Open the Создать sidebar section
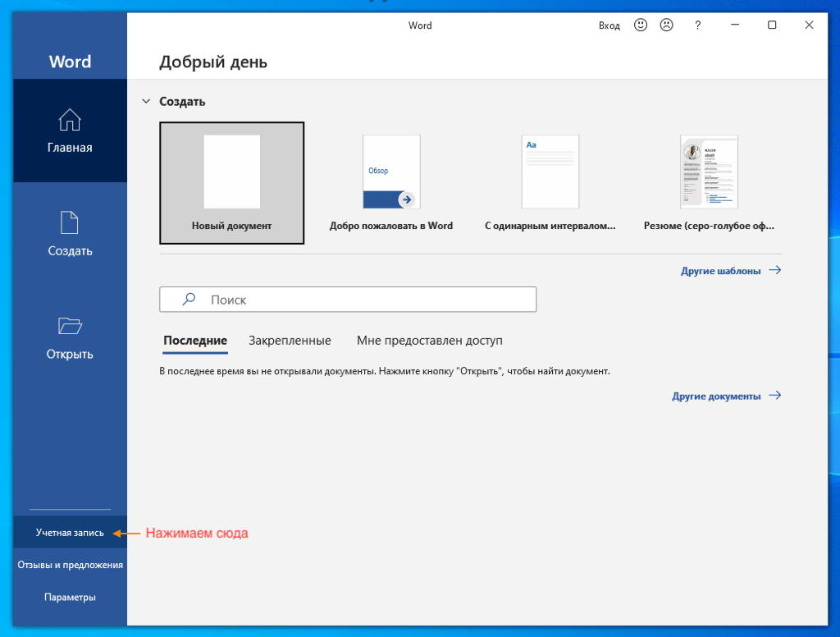This screenshot has width=840, height=637. 70,234
